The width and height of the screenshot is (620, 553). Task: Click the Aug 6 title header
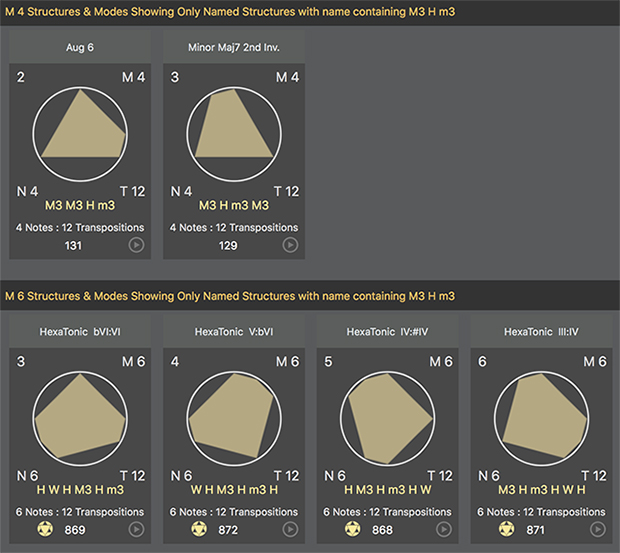pos(80,47)
